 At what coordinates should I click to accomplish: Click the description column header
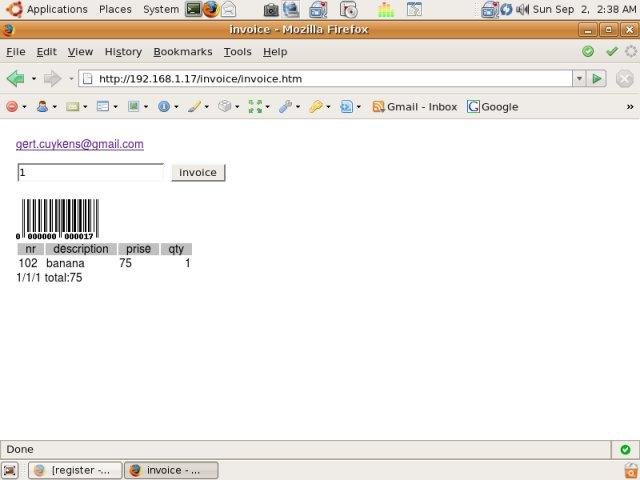click(x=81, y=249)
